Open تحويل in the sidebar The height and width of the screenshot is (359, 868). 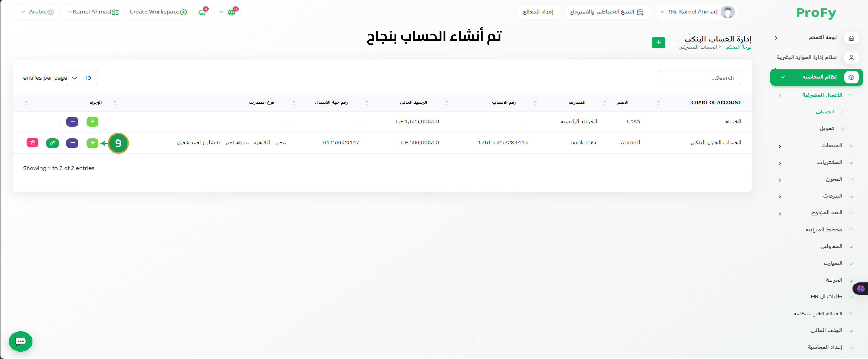[x=827, y=129]
